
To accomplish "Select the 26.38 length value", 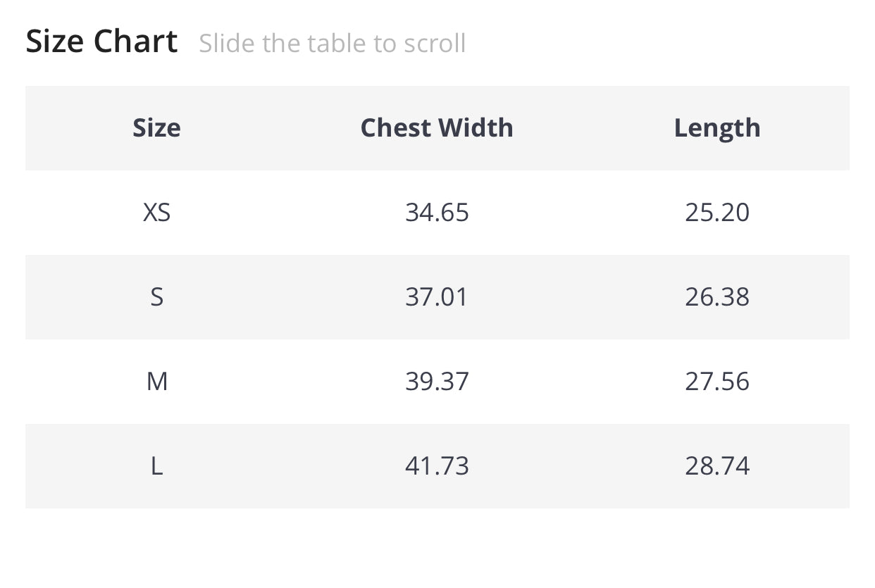I will tap(717, 297).
